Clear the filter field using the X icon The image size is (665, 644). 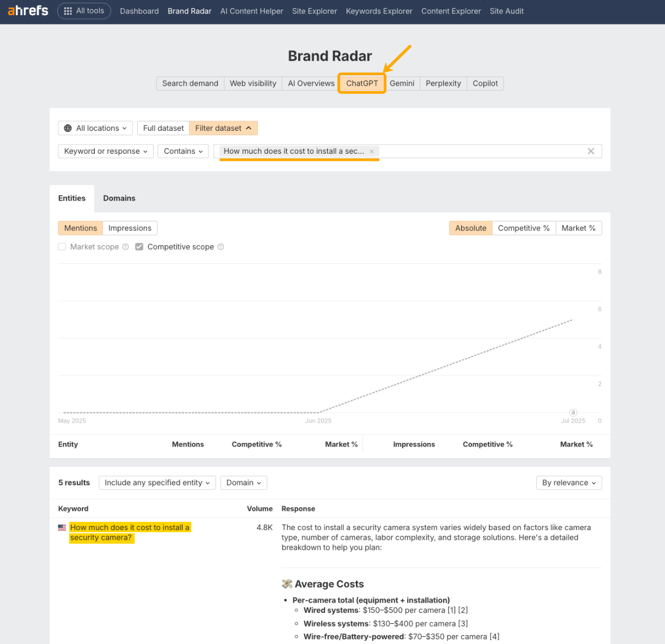(x=591, y=151)
